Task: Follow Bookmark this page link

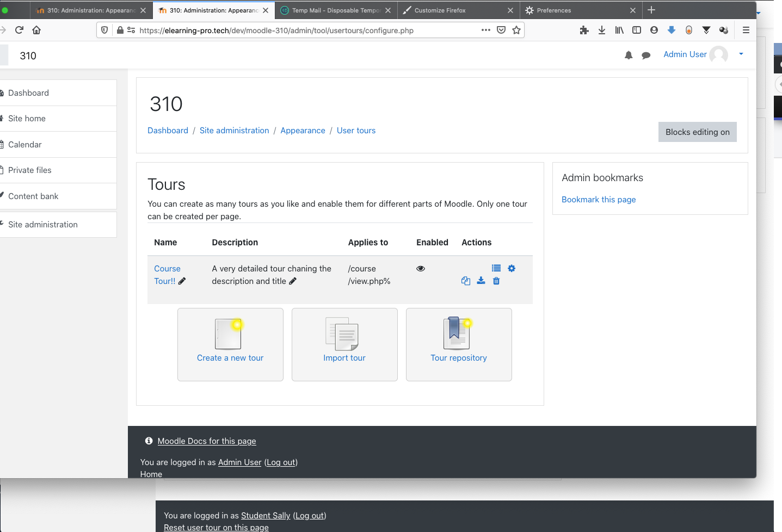Action: 599,200
